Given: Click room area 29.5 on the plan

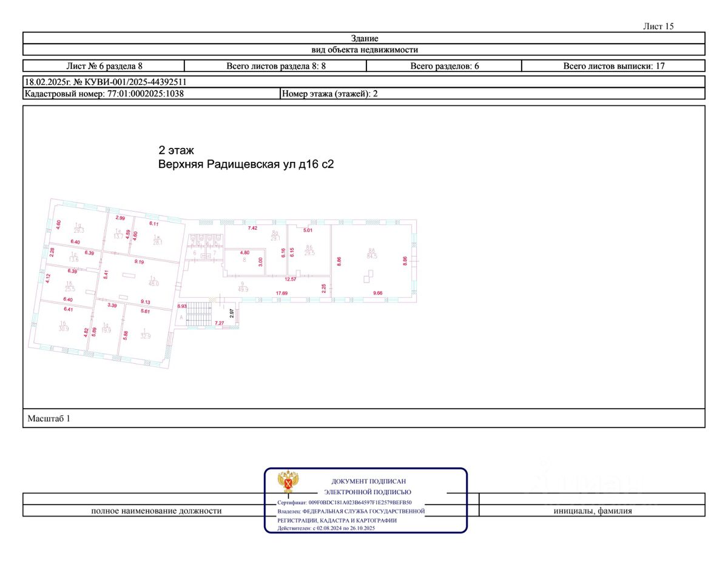Looking at the screenshot, I should 309,253.
